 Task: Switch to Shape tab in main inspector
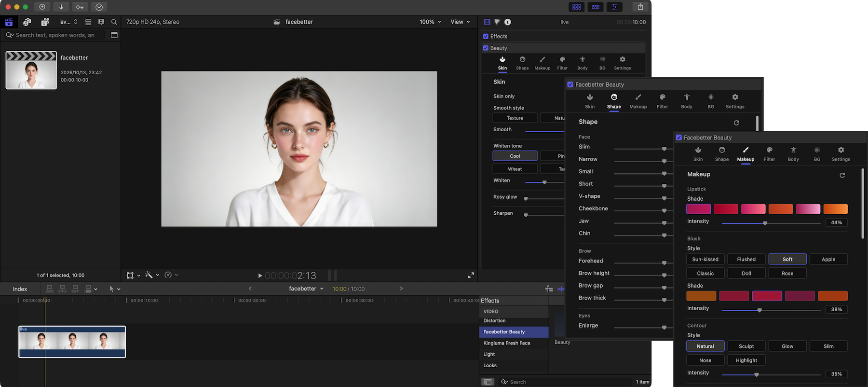pos(522,63)
